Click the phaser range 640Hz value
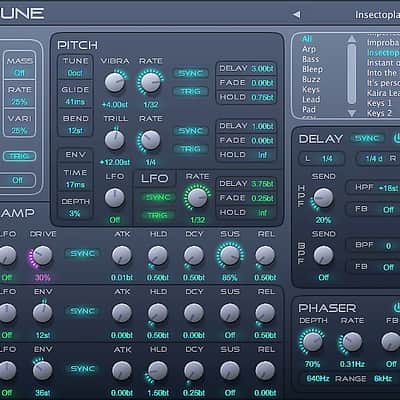 [318, 379]
